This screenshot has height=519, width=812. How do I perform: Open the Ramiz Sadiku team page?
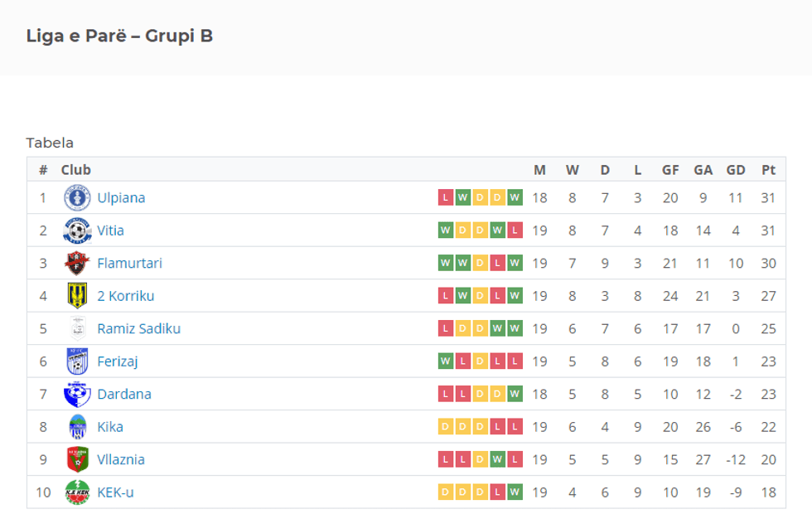pyautogui.click(x=138, y=328)
